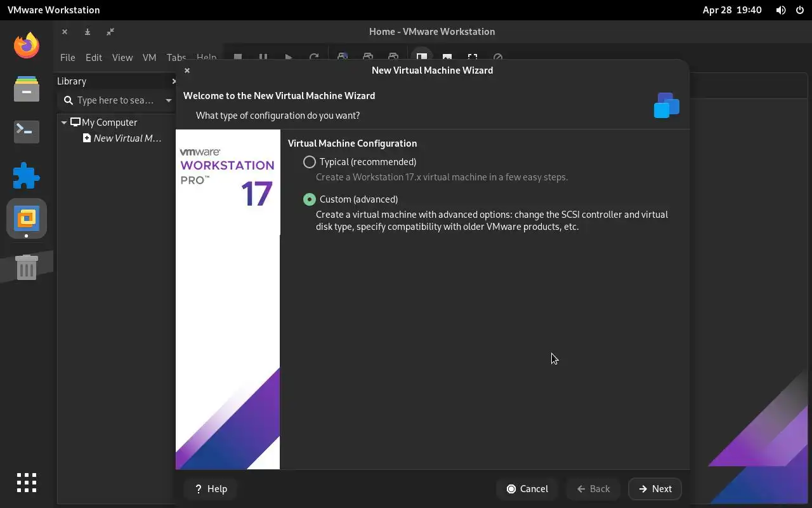Close the New Virtual Machine Wizard dialog

187,70
